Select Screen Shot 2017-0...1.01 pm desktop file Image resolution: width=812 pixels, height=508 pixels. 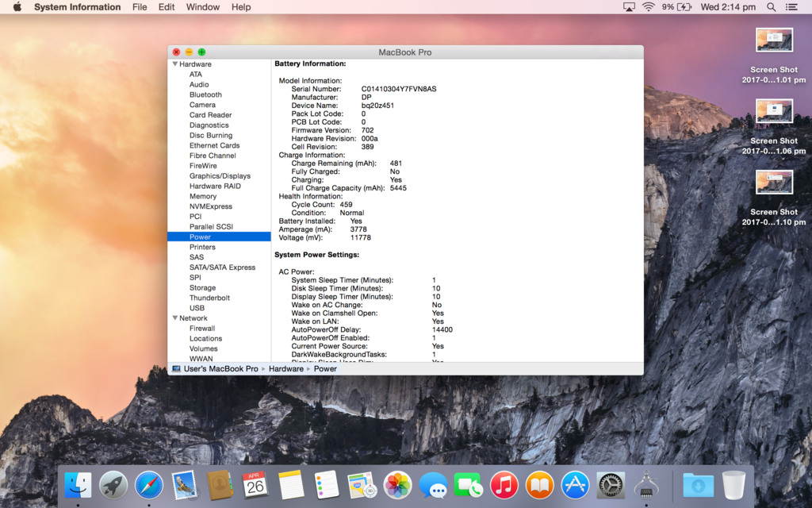pos(774,56)
